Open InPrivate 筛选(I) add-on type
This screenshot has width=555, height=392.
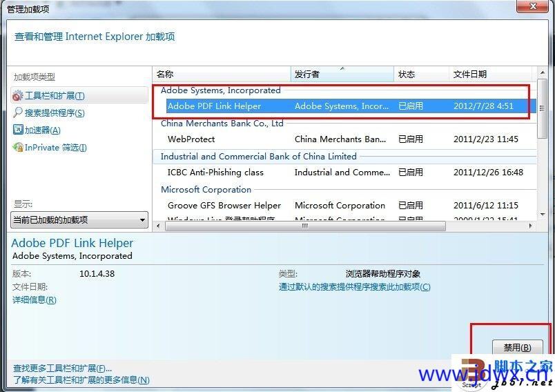[x=56, y=148]
